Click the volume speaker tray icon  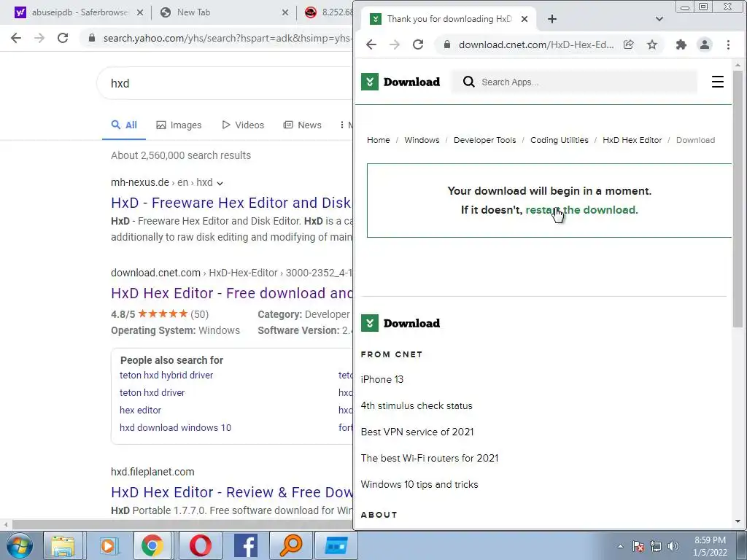673,546
